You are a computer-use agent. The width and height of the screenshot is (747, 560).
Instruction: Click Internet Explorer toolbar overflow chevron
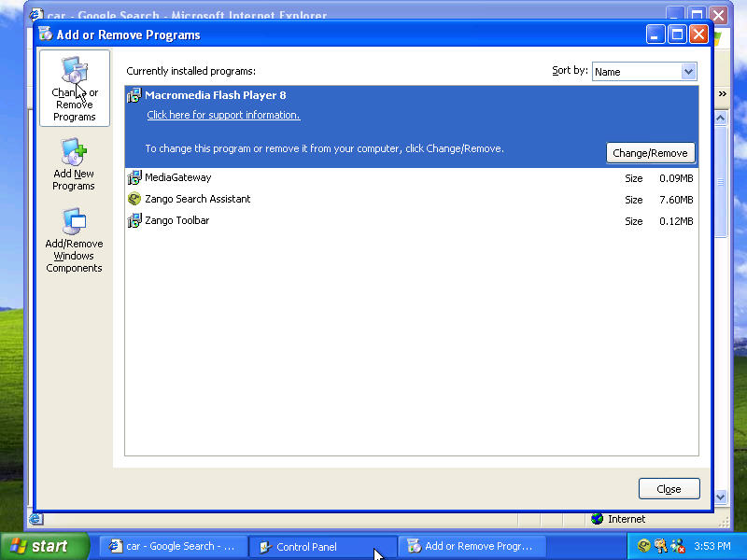click(x=722, y=94)
